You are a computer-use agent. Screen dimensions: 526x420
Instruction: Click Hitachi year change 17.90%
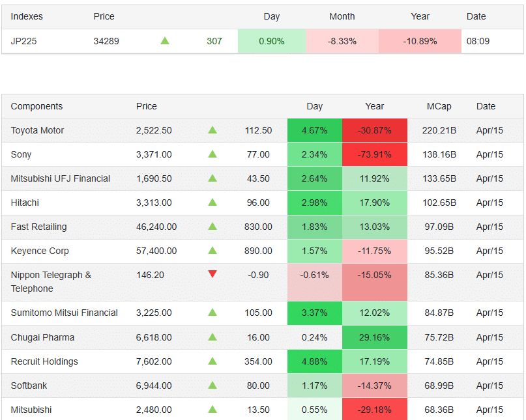click(375, 203)
